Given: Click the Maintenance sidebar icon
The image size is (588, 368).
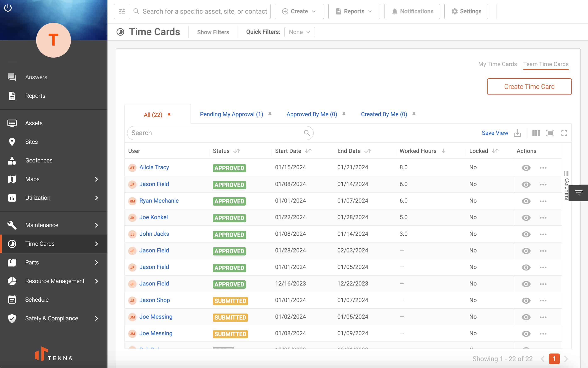Looking at the screenshot, I should [11, 225].
